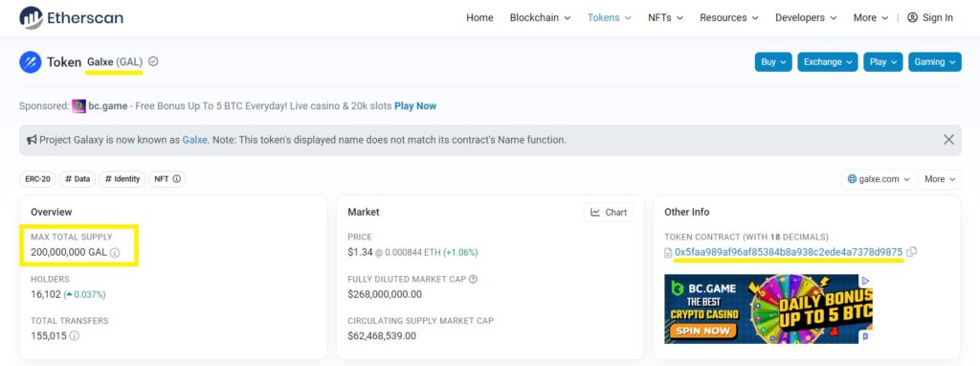Viewport: 980px width, 366px height.
Task: Click the 155,015 total transfers value
Action: [49, 335]
